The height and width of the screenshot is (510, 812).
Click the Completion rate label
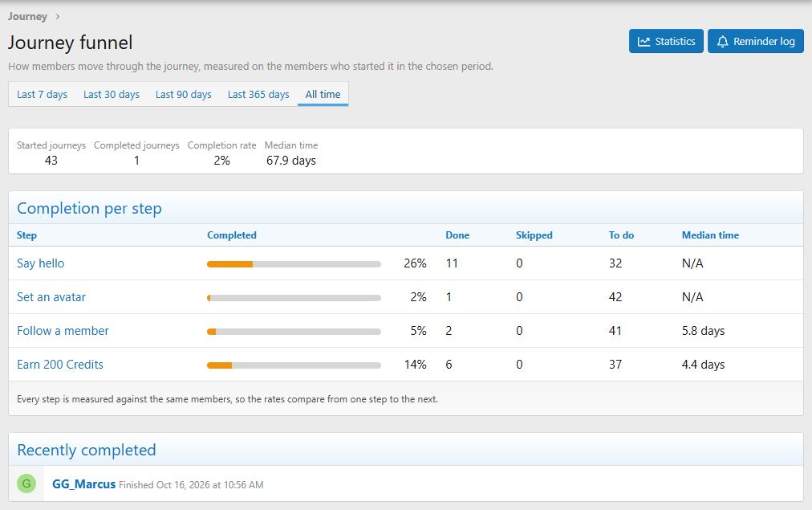(x=221, y=145)
